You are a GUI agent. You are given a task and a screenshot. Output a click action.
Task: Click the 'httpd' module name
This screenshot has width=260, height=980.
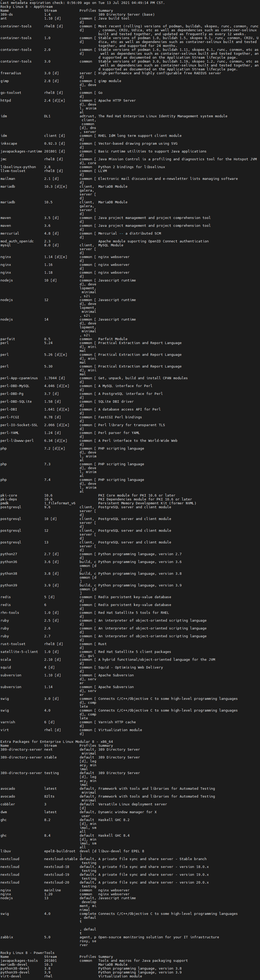click(x=6, y=100)
